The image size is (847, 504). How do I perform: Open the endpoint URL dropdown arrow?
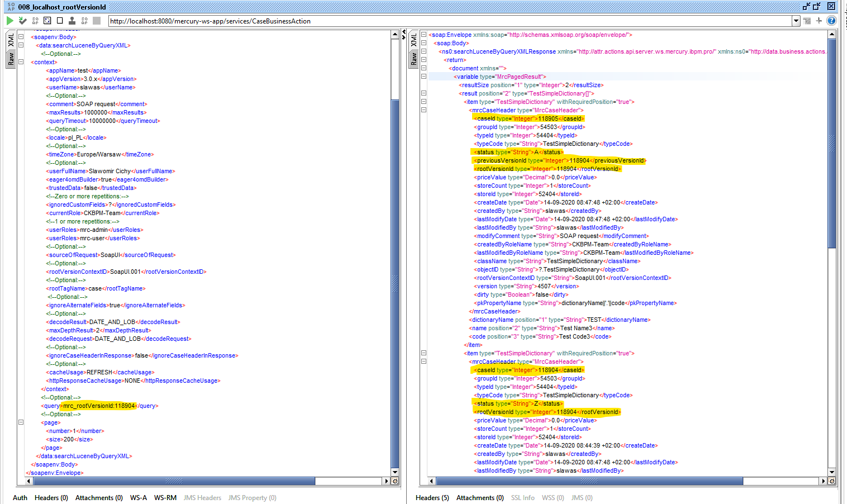pyautogui.click(x=796, y=21)
